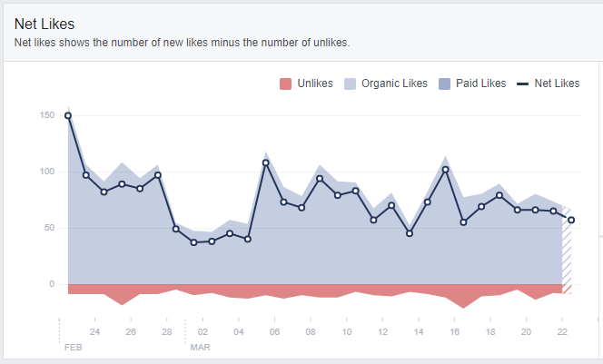
Task: Click the Organic Likes legend label
Action: [394, 84]
